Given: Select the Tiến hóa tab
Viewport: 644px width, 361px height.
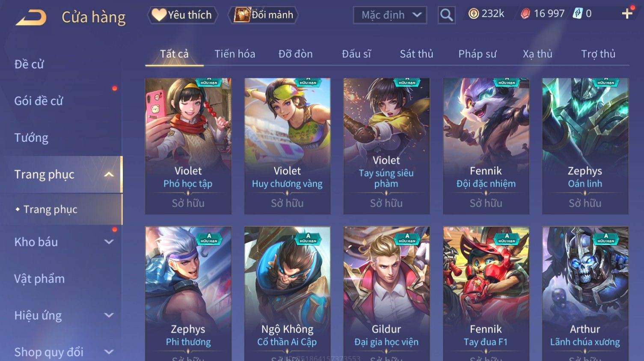Looking at the screenshot, I should (x=234, y=54).
